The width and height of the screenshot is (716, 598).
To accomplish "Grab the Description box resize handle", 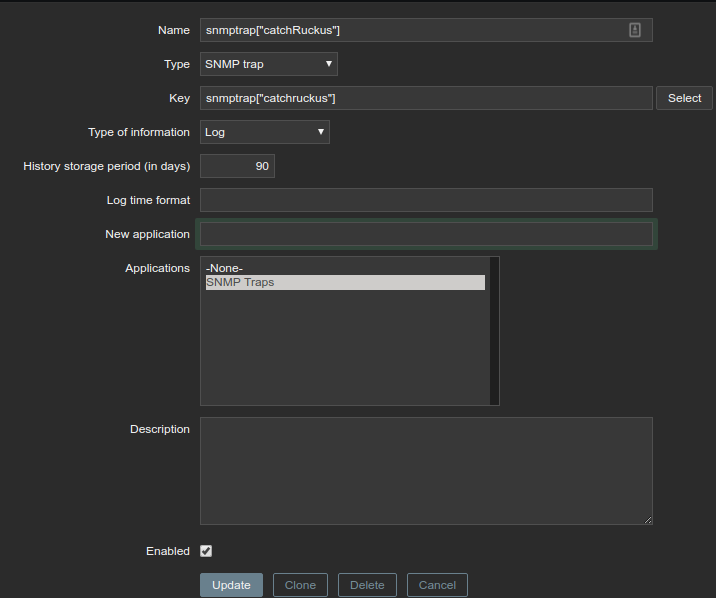I will (x=648, y=520).
